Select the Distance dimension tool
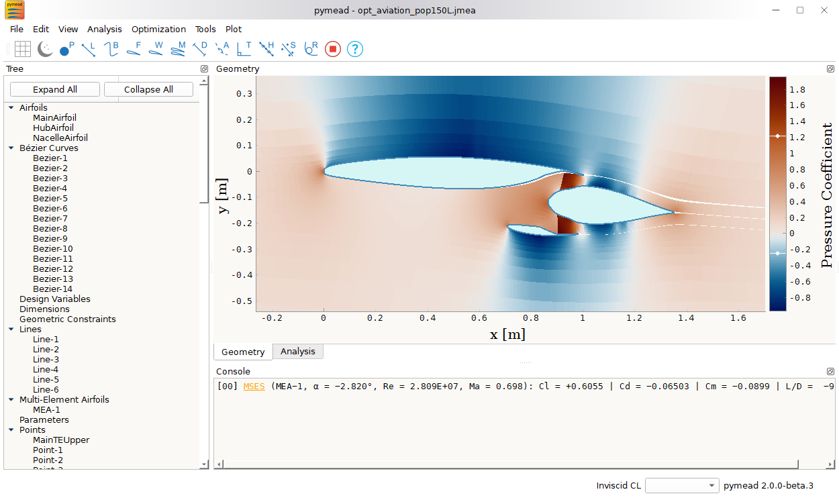This screenshot has height=504, width=839. point(199,48)
